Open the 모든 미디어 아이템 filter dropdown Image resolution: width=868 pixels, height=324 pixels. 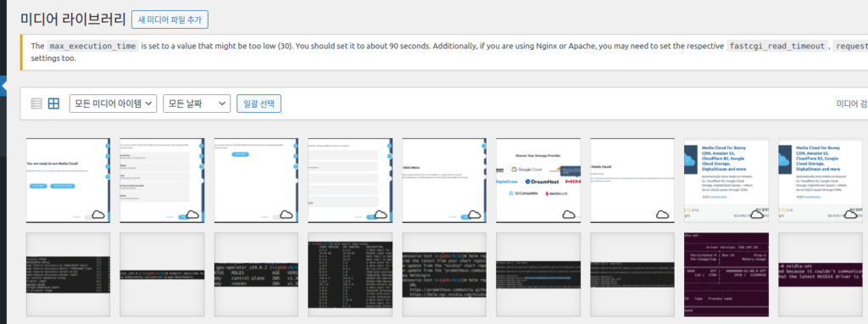(x=113, y=103)
